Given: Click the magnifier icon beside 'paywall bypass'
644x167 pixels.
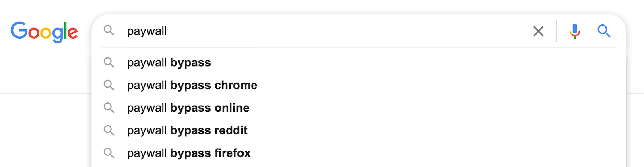Looking at the screenshot, I should coord(109,63).
